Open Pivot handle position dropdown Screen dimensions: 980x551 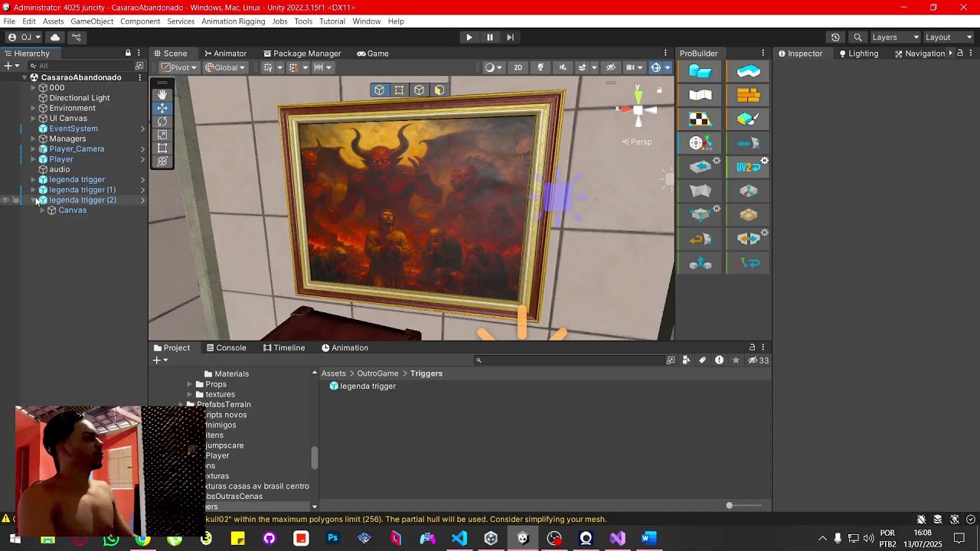(x=177, y=67)
